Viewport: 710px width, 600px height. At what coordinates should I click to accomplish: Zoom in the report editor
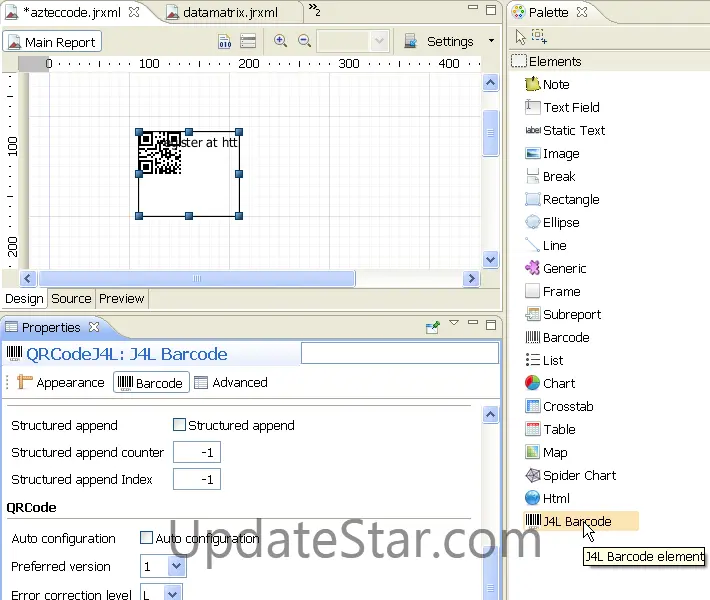[280, 41]
